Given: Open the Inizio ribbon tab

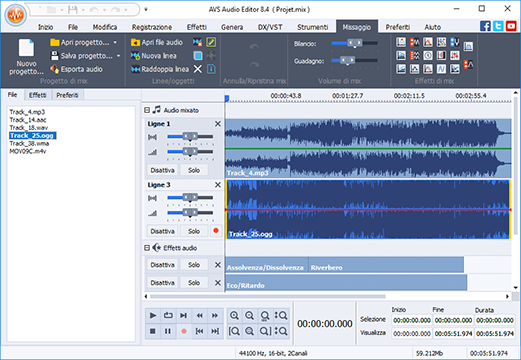Looking at the screenshot, I should pos(45,27).
